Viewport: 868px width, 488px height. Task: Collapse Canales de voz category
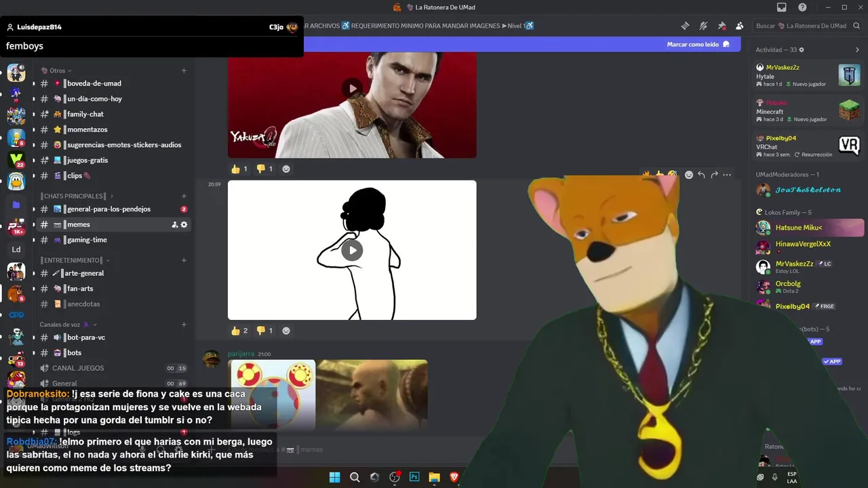coord(67,325)
